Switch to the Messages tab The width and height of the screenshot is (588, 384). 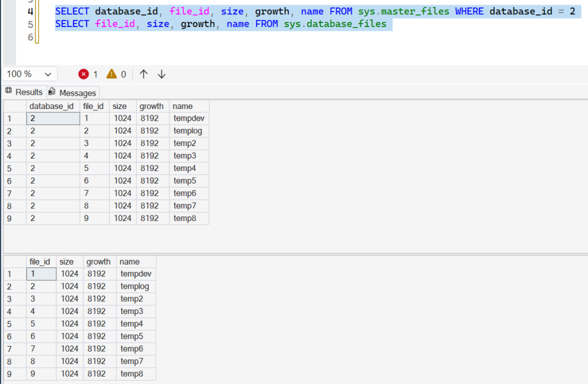tap(73, 92)
